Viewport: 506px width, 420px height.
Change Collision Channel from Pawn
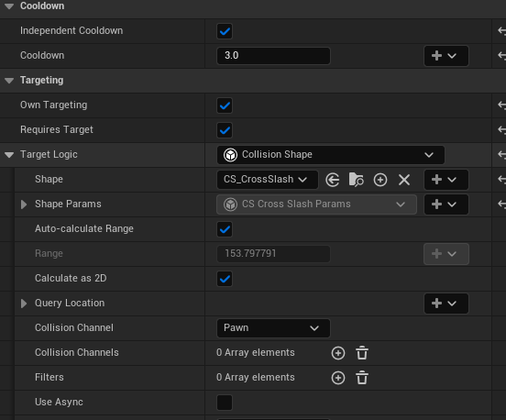[x=273, y=328]
